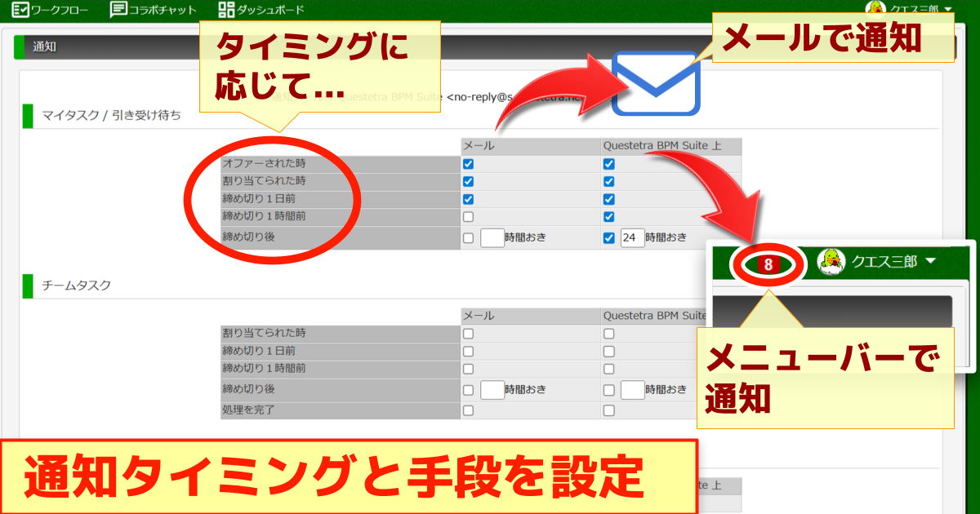Uncheck BPM Suite for My Task 締め切り1時間前
Image resolution: width=980 pixels, height=514 pixels.
tap(608, 217)
